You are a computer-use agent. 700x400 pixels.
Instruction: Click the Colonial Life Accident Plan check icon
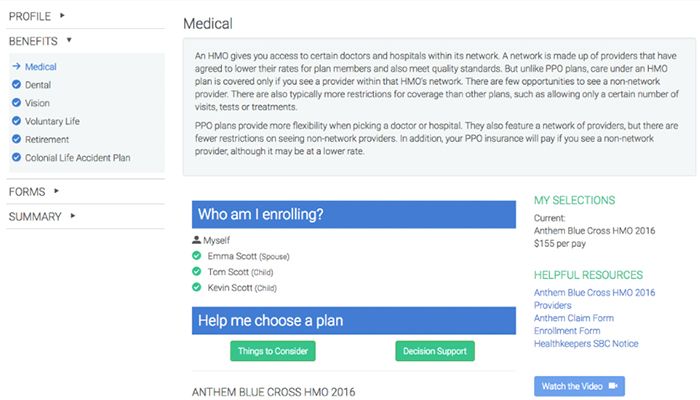(x=16, y=157)
